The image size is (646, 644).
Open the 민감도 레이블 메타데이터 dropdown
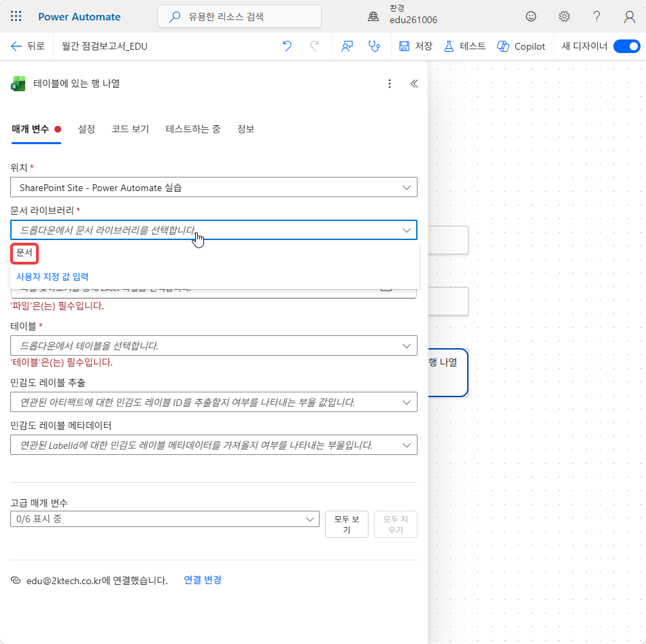tap(214, 445)
